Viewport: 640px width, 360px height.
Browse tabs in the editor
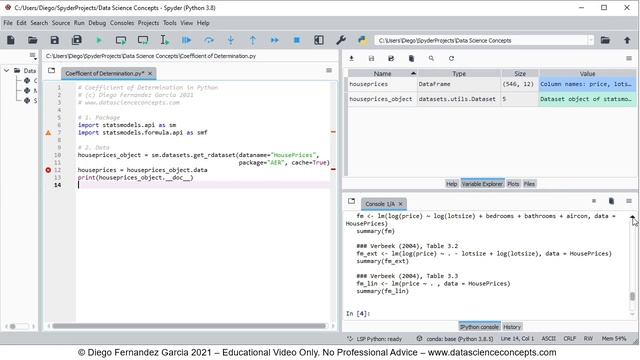[51, 71]
